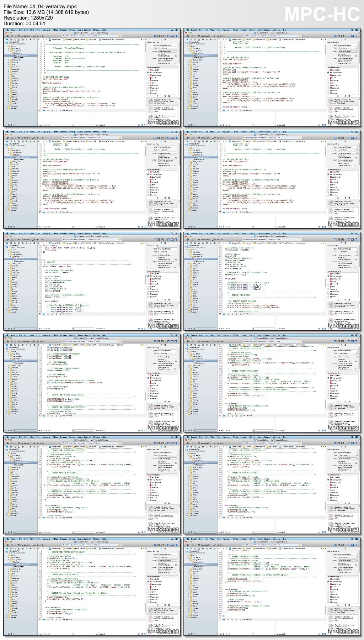
Task: Click the 'Duration: 00:04:51' header line
Action: [x=25, y=23]
